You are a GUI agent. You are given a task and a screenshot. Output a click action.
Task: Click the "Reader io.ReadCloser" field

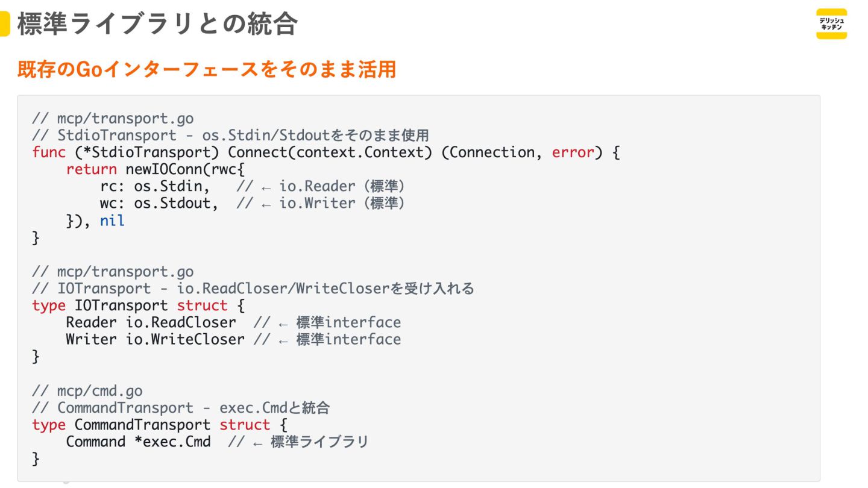(151, 322)
